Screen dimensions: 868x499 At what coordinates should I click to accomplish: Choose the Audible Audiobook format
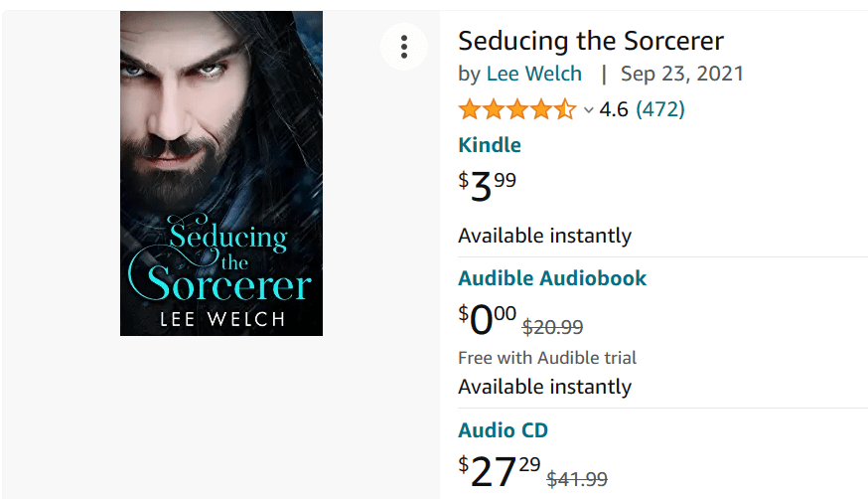[x=552, y=278]
